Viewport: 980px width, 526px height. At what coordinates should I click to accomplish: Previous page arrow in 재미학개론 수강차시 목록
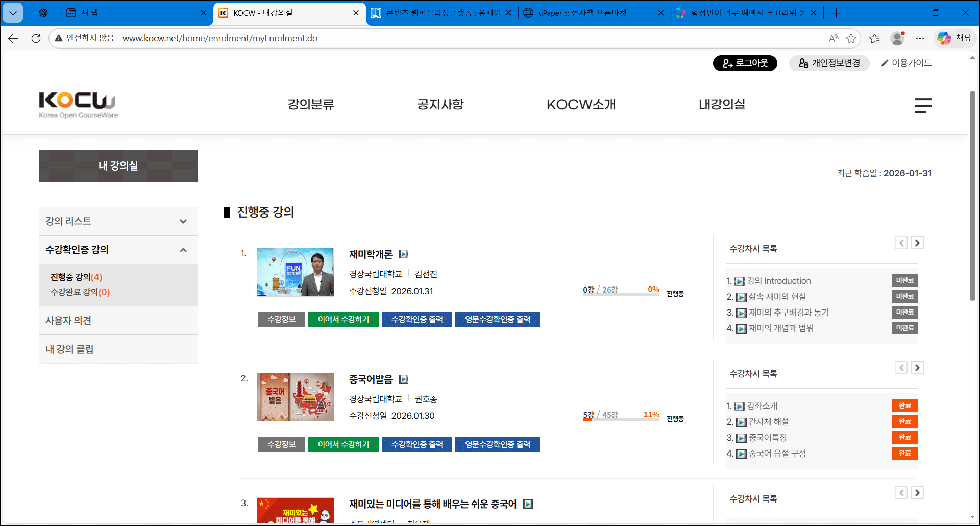point(901,243)
